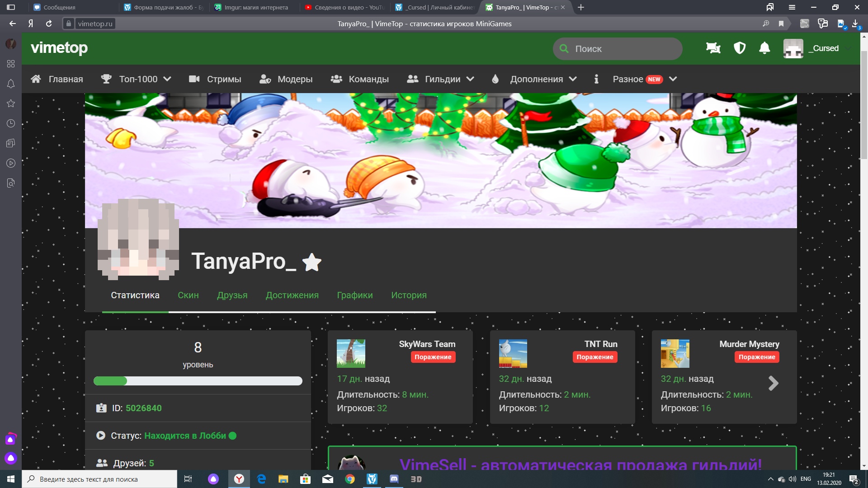Open the TNT Run match card

click(x=562, y=377)
